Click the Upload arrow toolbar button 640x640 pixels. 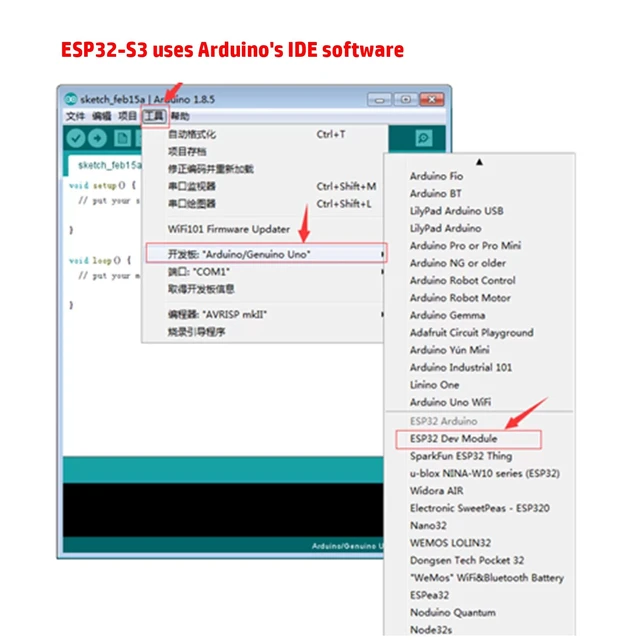click(97, 138)
